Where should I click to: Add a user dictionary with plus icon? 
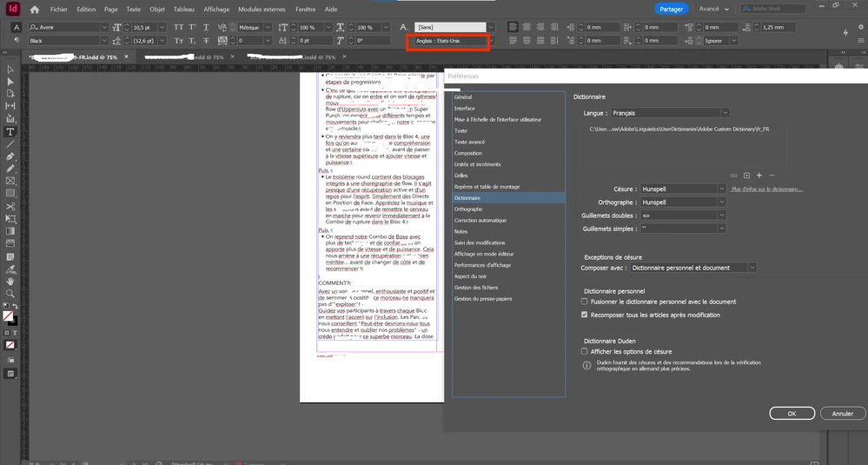[759, 176]
